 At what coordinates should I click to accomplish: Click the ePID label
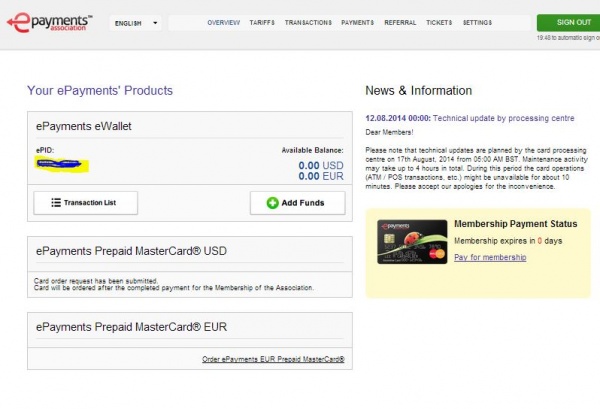[45, 150]
